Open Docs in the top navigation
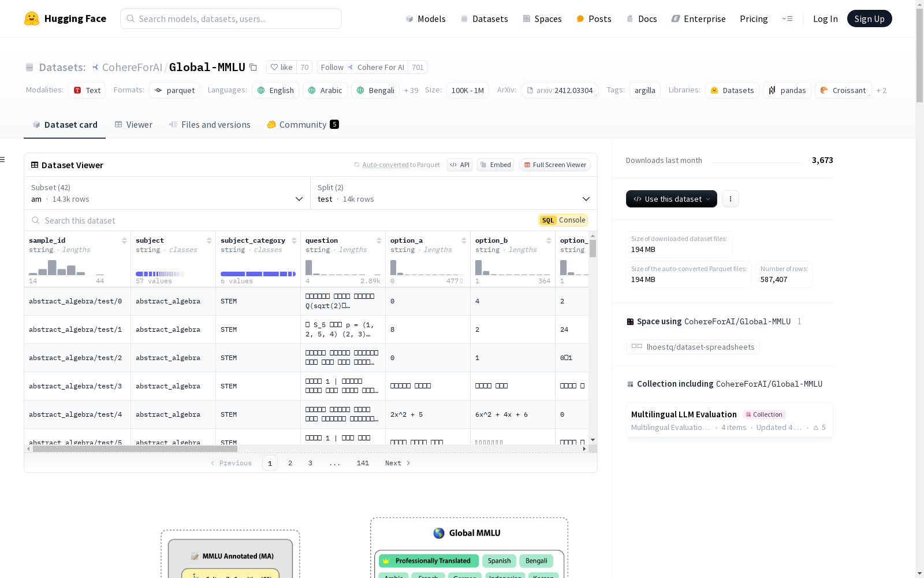Viewport: 924px width, 578px height. 642,18
